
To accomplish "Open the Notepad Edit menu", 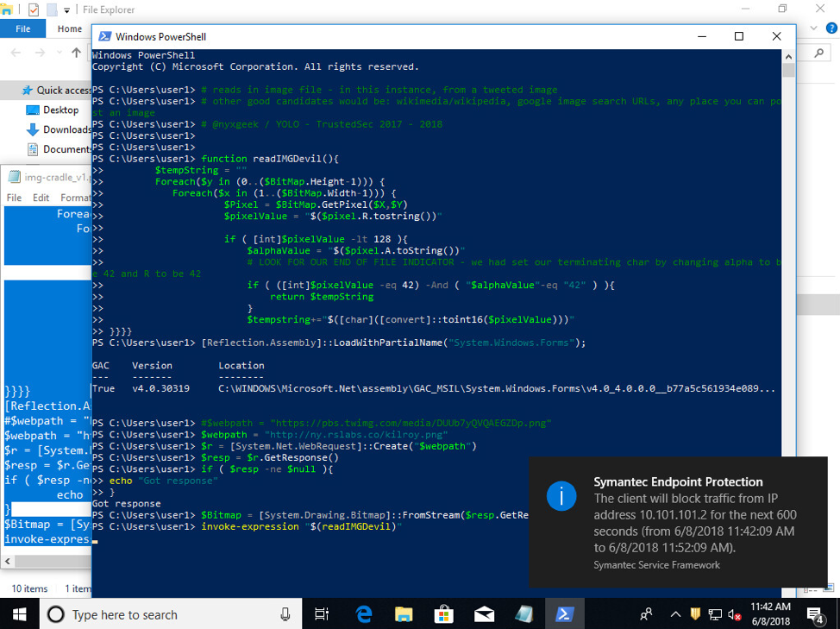I will (x=41, y=198).
